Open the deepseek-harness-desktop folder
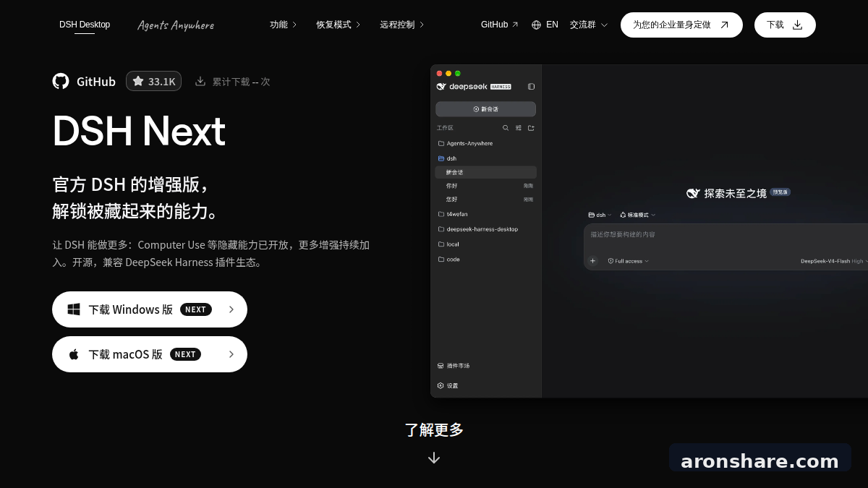 486,229
